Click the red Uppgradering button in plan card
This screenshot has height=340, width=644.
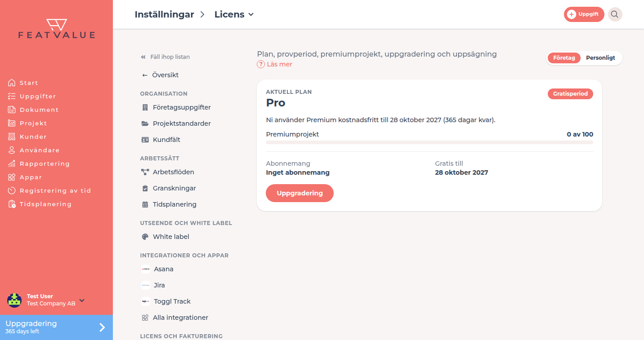[x=300, y=193]
